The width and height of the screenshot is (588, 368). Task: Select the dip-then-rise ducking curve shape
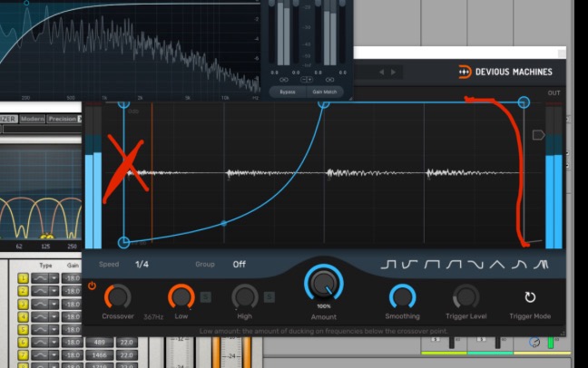409,265
